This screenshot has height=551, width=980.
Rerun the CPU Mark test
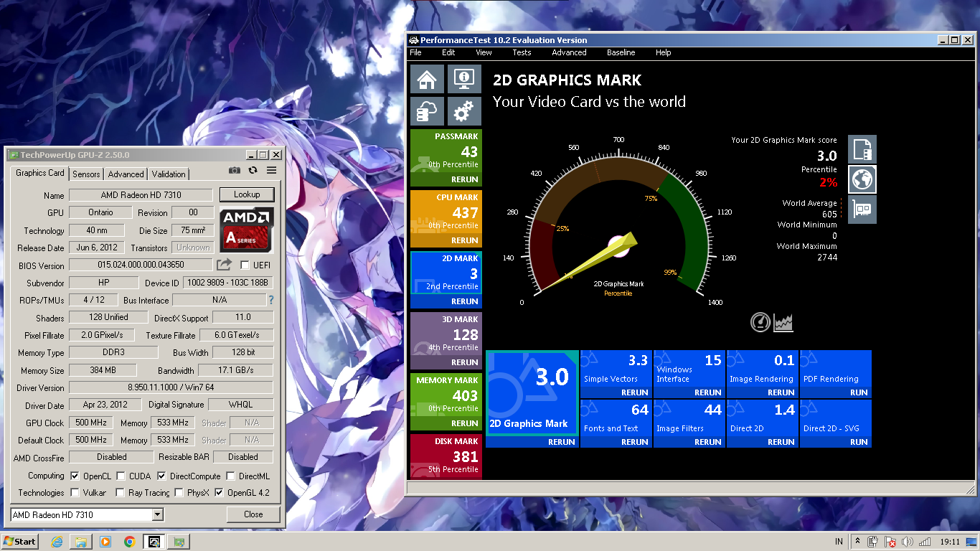[x=465, y=240]
